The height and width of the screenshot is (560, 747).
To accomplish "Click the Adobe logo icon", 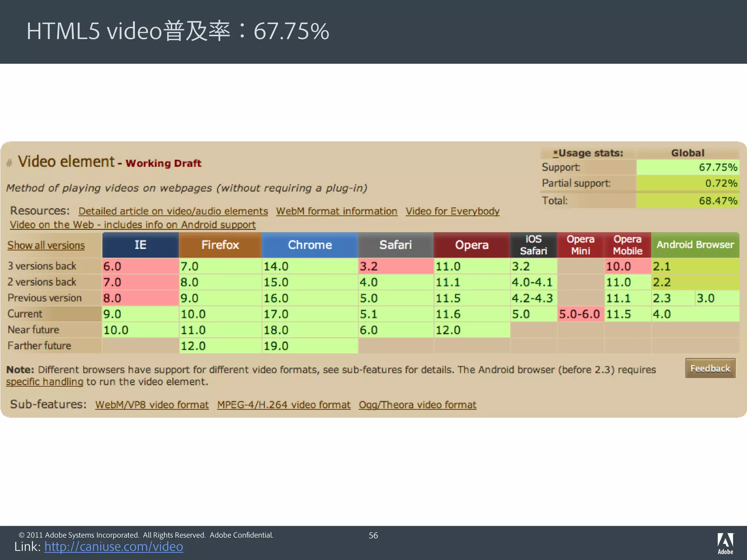I will point(725,543).
